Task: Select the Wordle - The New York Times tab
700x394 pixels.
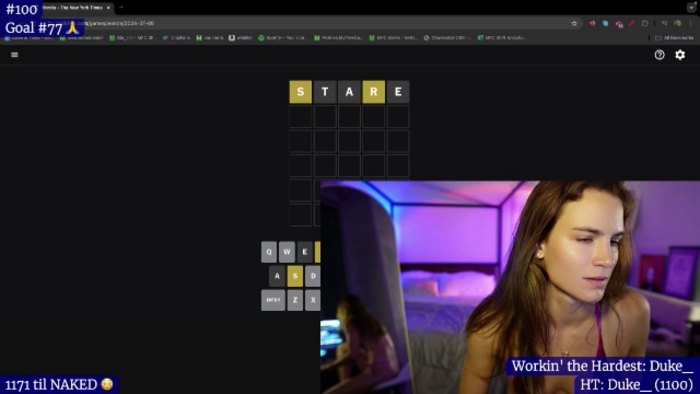Action: [x=74, y=8]
